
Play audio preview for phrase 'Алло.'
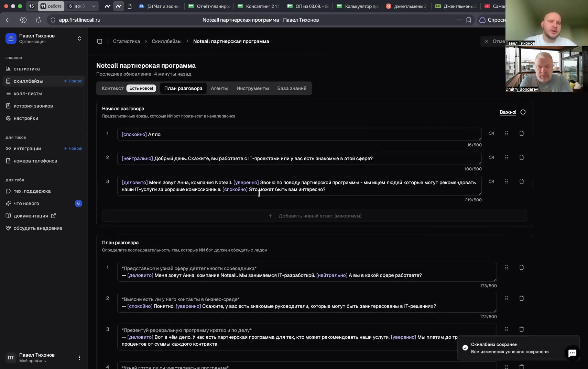coord(491,133)
